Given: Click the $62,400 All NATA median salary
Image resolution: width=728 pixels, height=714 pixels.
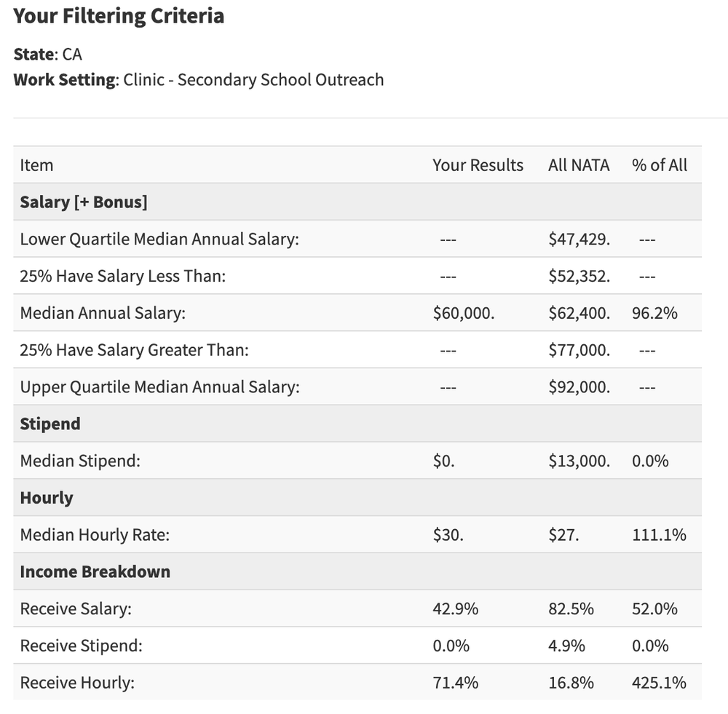Looking at the screenshot, I should click(579, 313).
